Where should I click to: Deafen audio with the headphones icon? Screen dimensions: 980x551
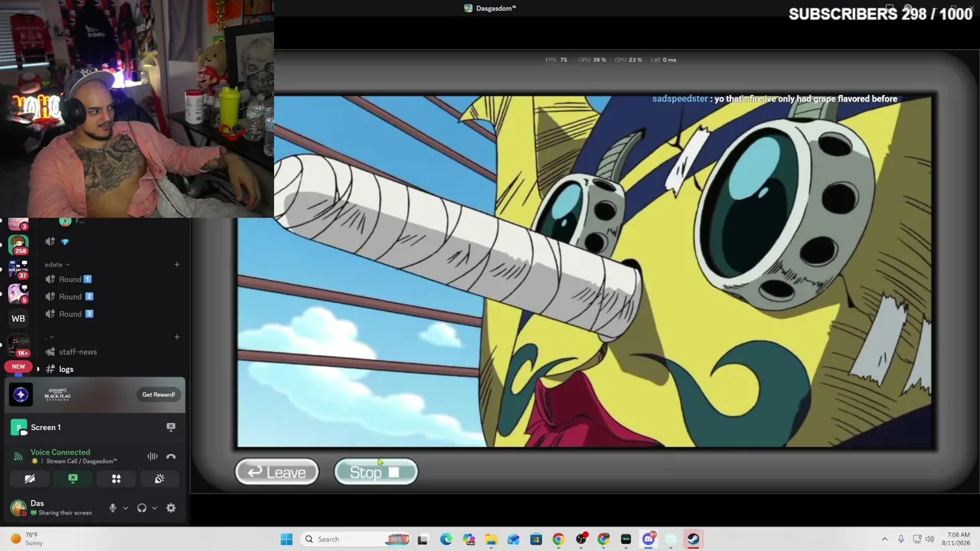142,508
